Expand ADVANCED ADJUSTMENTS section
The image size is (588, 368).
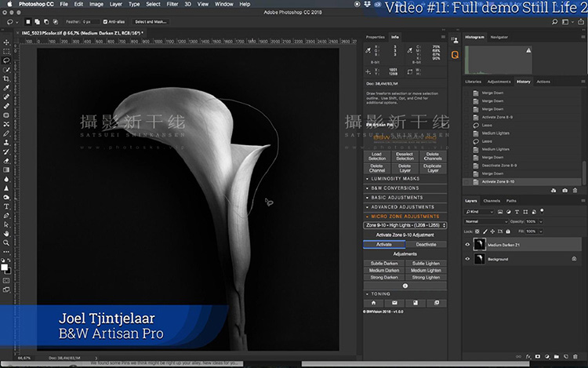(x=405, y=206)
